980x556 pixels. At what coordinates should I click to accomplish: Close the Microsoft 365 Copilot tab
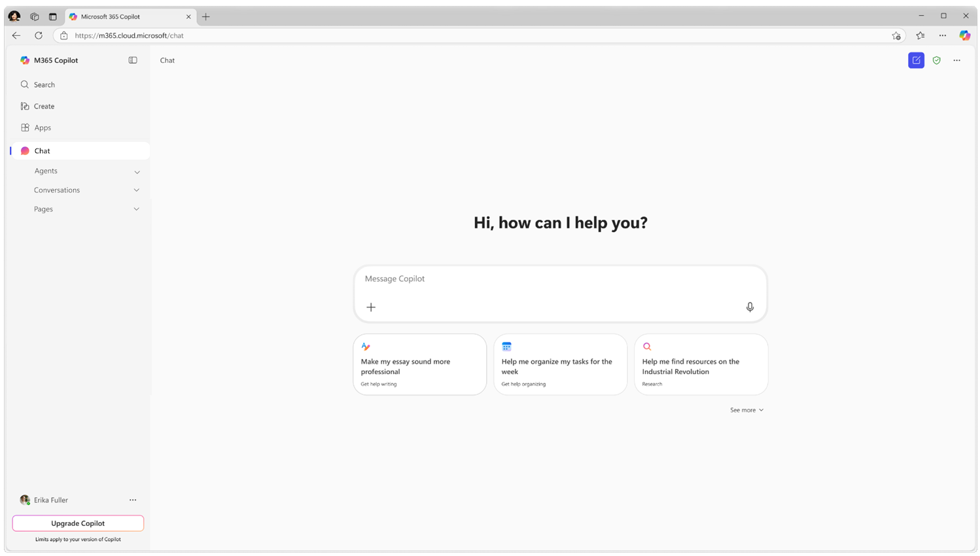coord(188,16)
